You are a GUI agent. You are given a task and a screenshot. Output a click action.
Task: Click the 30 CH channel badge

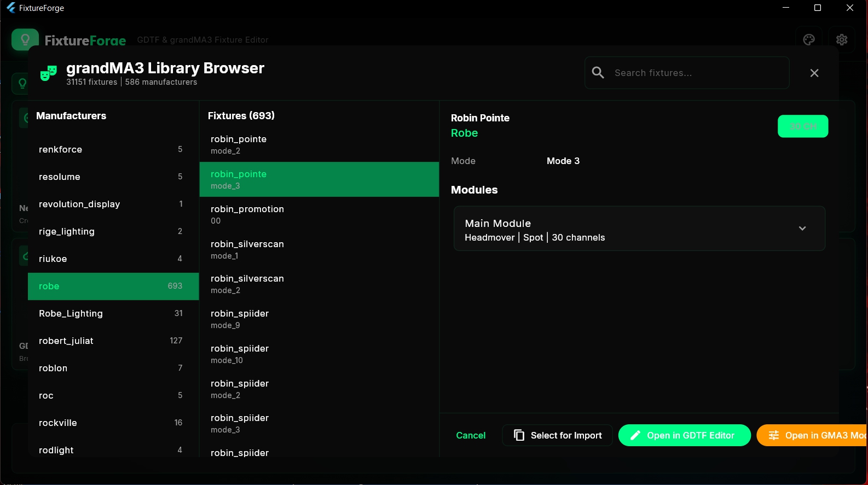tap(803, 126)
